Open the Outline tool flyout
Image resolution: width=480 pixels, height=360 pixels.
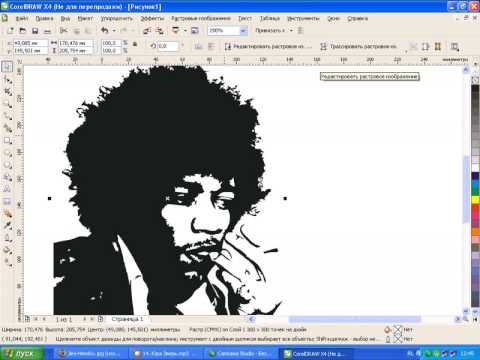tap(7, 238)
